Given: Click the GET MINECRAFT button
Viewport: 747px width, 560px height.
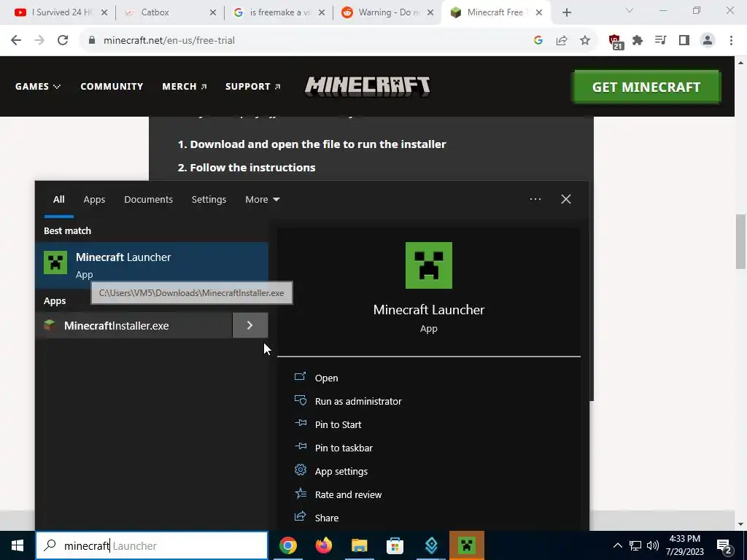Looking at the screenshot, I should pos(646,87).
